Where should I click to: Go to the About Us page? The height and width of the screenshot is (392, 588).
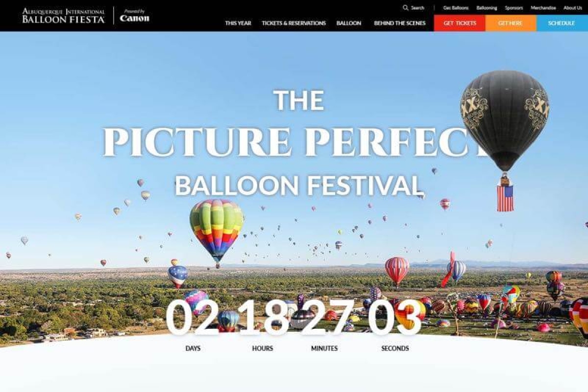pos(573,8)
